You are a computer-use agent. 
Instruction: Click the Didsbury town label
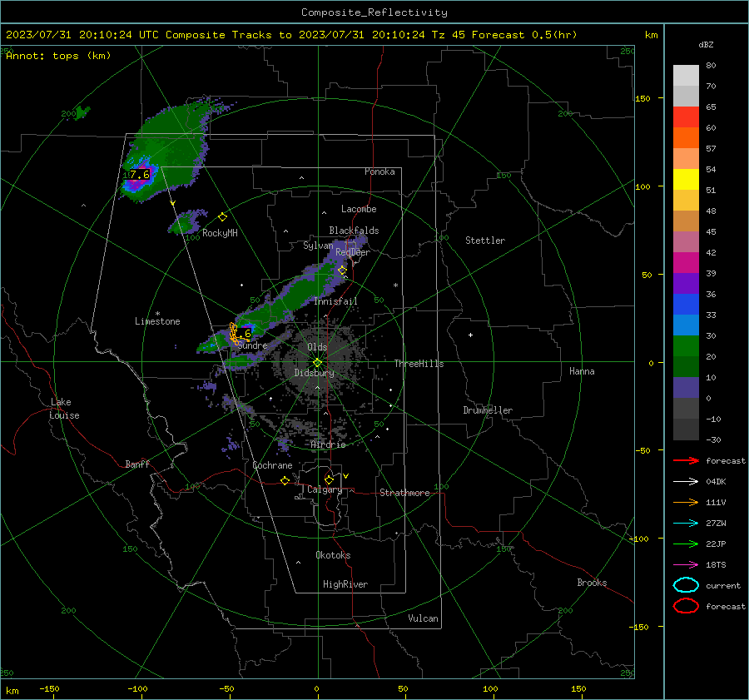pyautogui.click(x=314, y=373)
